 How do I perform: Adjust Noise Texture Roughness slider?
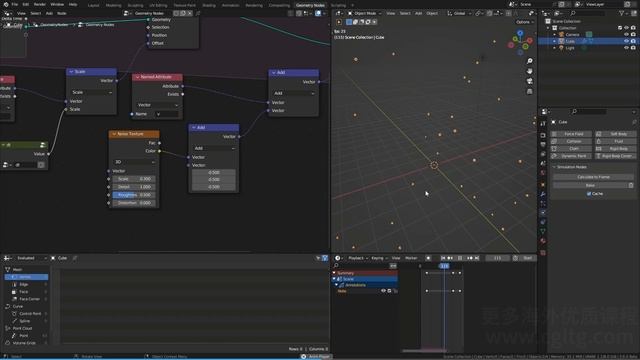pyautogui.click(x=134, y=195)
